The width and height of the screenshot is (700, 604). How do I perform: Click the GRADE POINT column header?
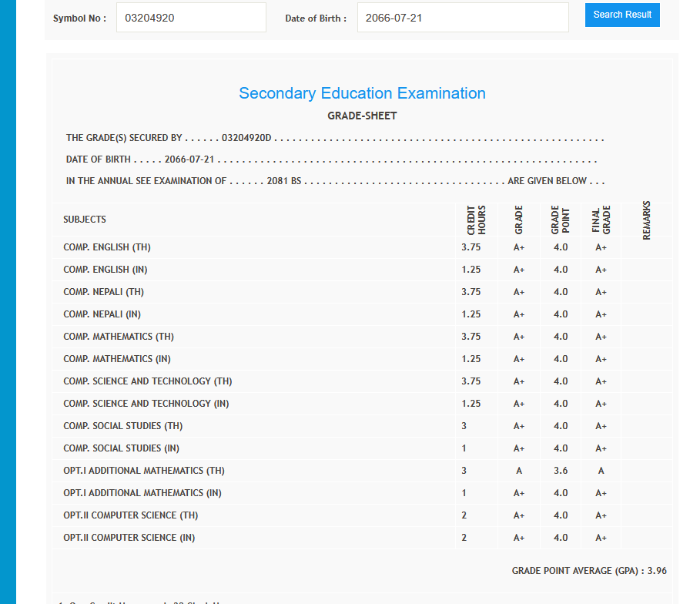click(x=560, y=220)
